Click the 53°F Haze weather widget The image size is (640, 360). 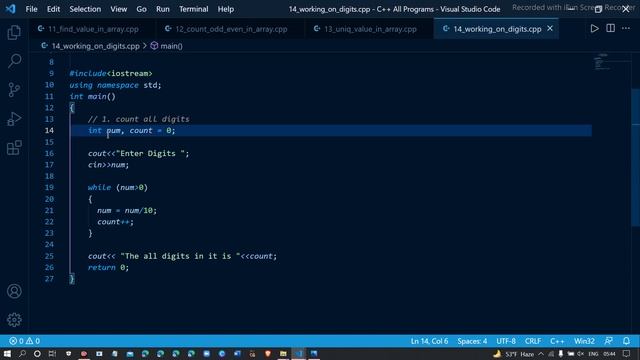click(x=514, y=354)
